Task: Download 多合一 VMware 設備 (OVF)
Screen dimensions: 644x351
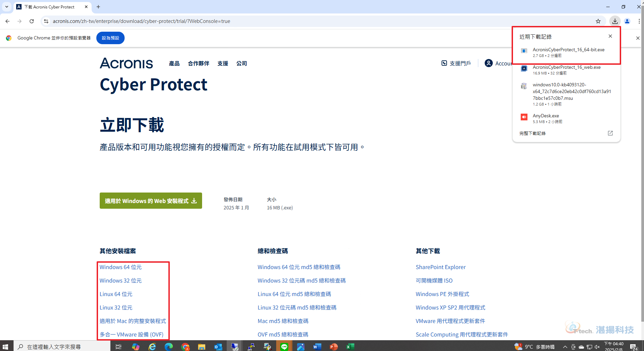Action: point(131,334)
